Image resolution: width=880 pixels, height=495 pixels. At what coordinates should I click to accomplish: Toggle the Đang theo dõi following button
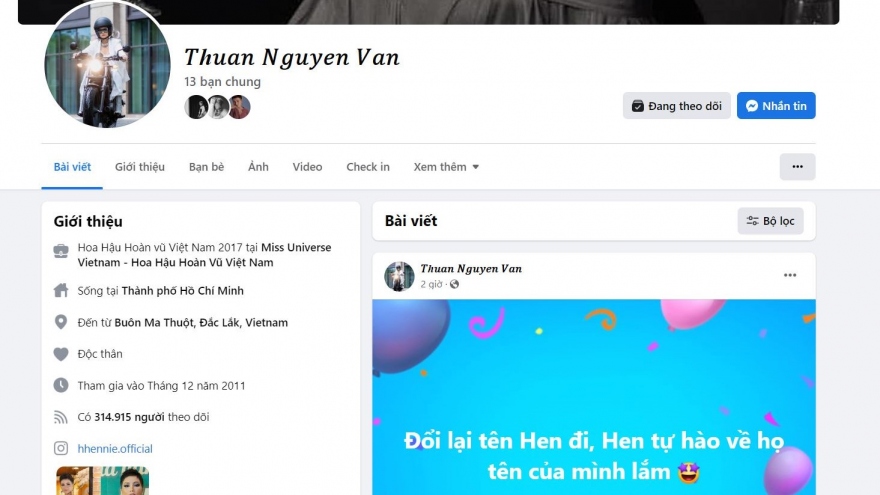[676, 106]
